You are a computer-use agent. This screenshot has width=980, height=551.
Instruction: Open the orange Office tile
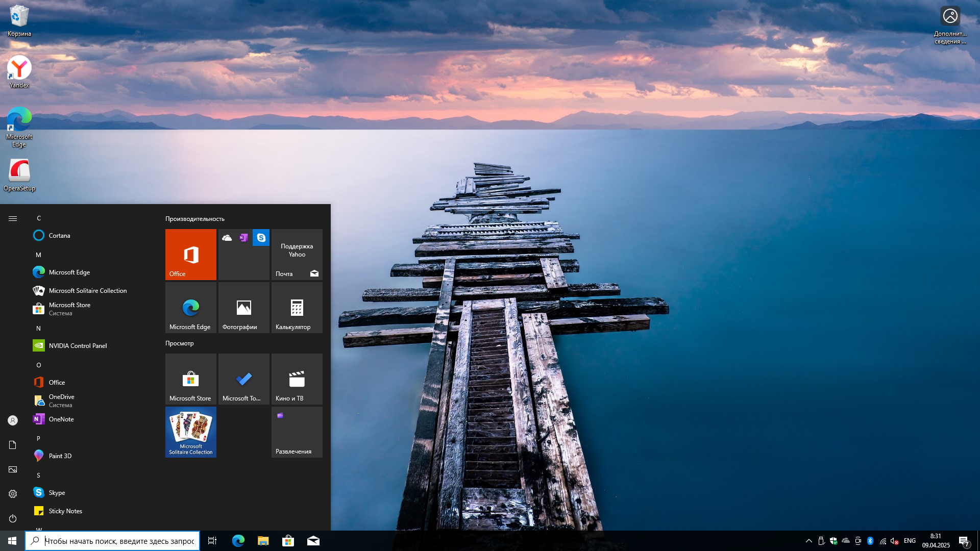[190, 254]
